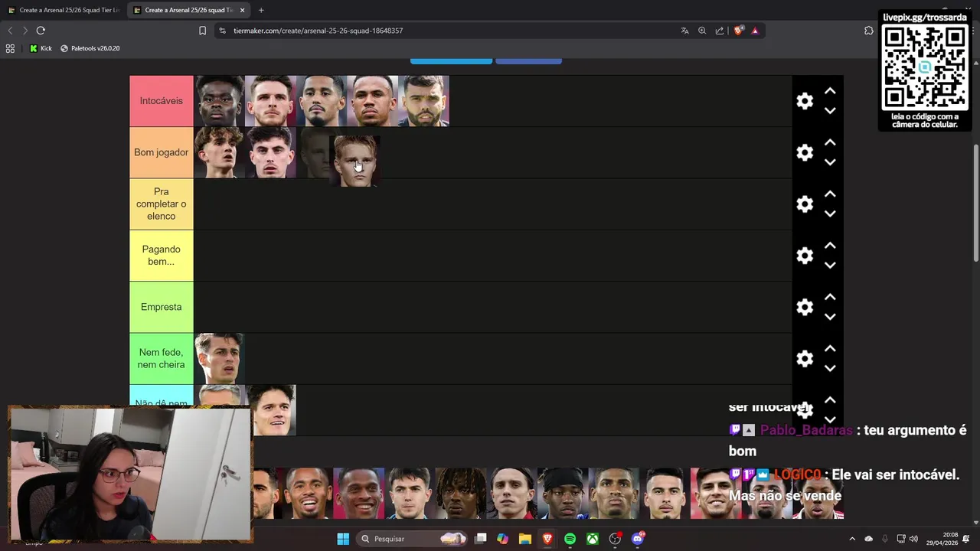This screenshot has width=980, height=551.
Task: Open settings gear for Pagando bem tier
Action: click(805, 256)
